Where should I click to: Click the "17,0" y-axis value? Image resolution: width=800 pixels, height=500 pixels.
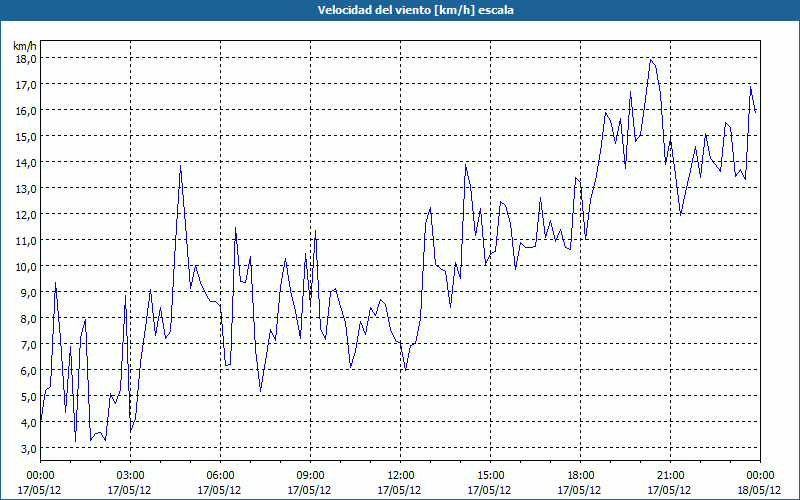point(26,85)
